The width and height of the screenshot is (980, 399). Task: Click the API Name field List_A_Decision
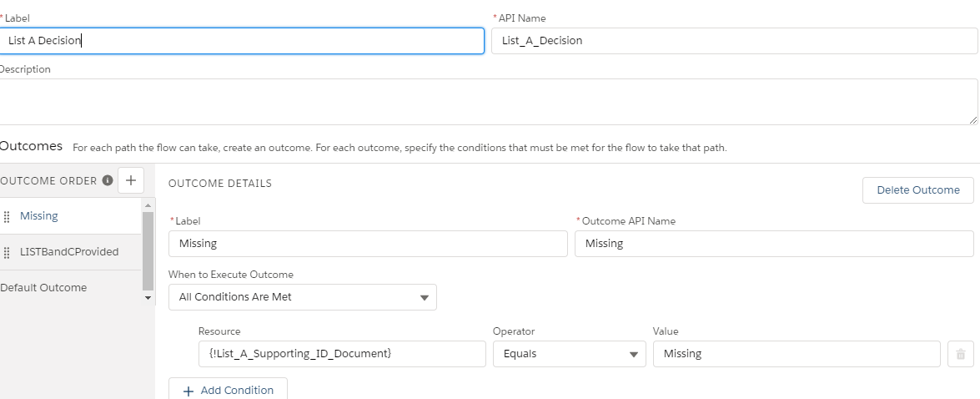[734, 41]
